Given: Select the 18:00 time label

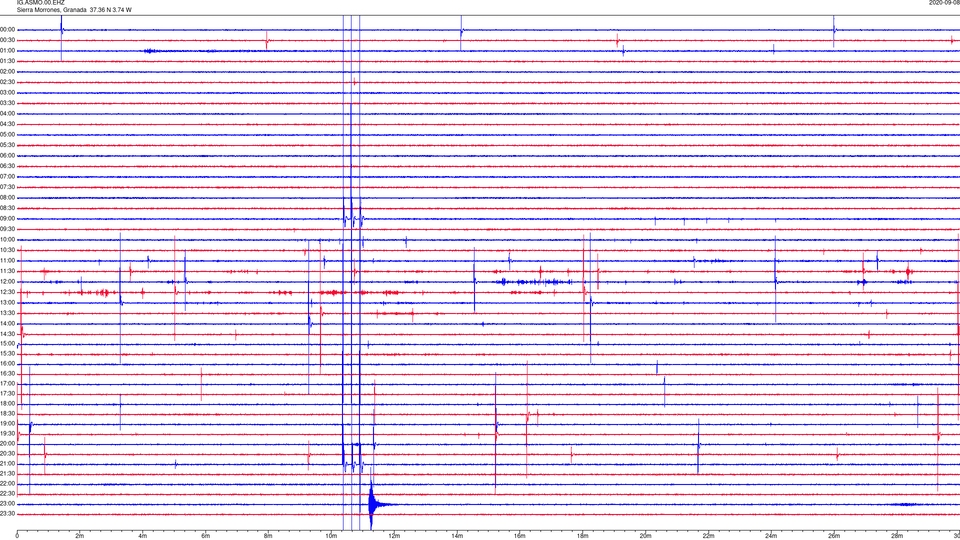Looking at the screenshot, I should (8, 403).
